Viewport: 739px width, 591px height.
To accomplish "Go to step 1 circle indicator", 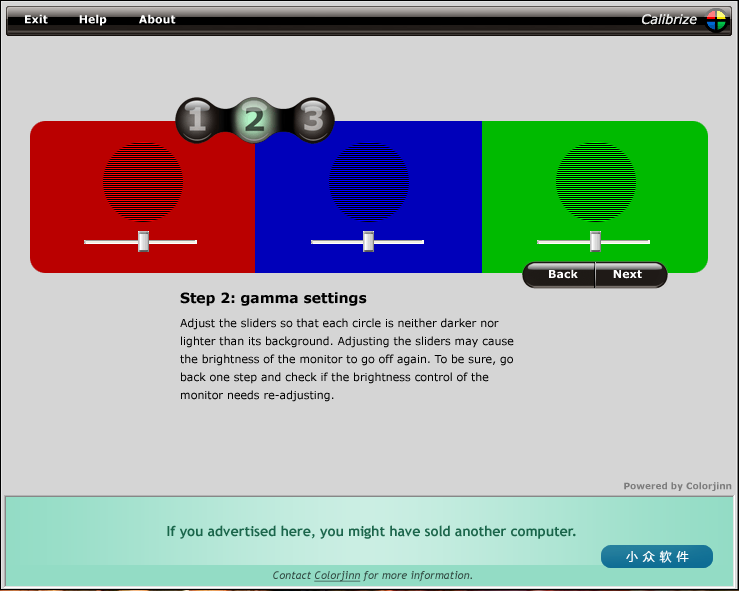I will [197, 121].
